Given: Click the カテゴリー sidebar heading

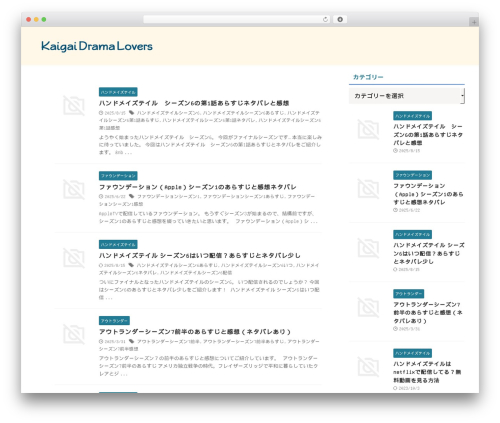Looking at the screenshot, I should pyautogui.click(x=368, y=77).
